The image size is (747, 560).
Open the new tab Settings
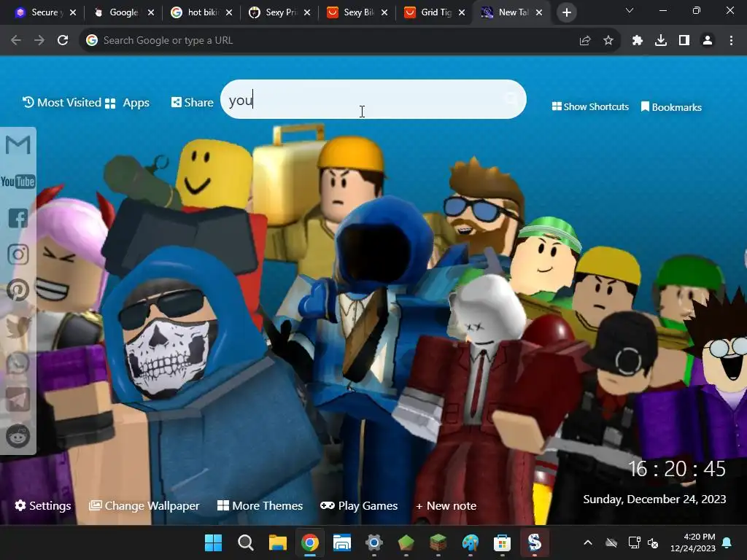click(x=43, y=506)
